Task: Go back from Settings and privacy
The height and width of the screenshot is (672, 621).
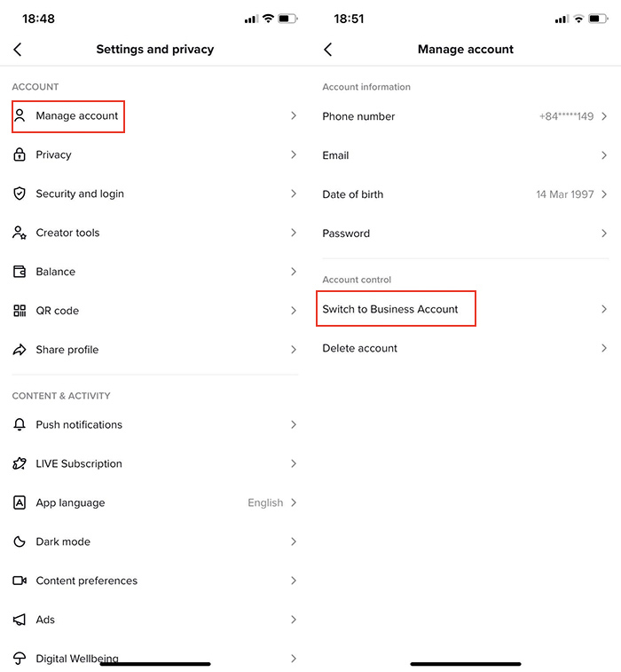Action: (x=18, y=50)
